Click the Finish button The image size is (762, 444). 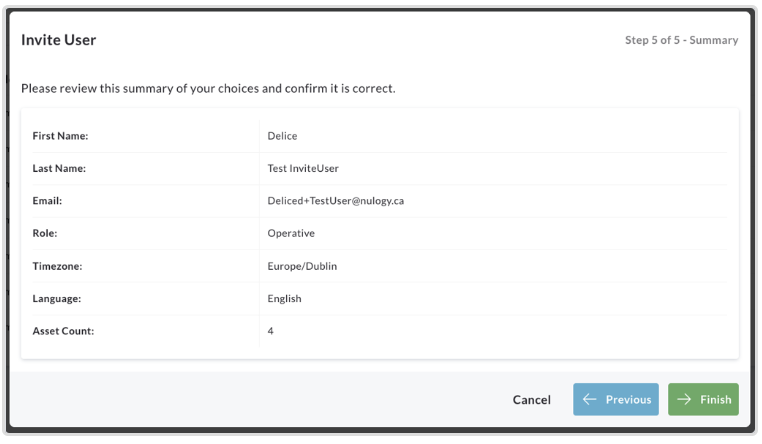pyautogui.click(x=703, y=399)
